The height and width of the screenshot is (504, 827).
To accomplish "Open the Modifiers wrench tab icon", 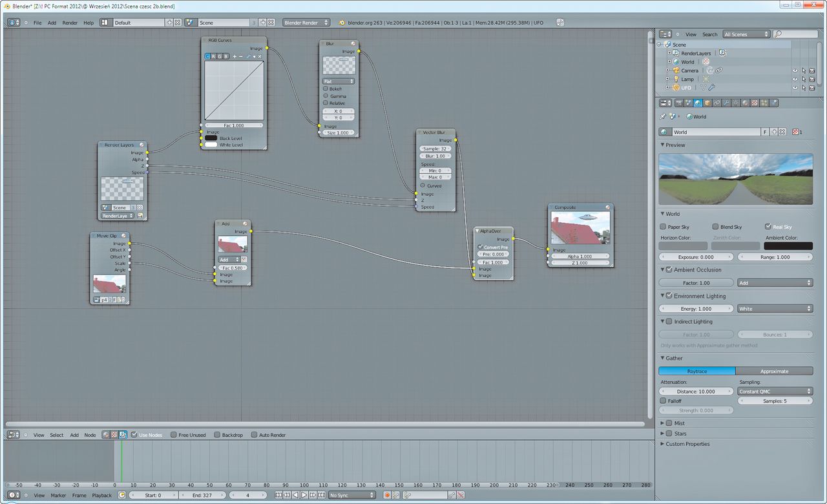I will click(x=726, y=103).
